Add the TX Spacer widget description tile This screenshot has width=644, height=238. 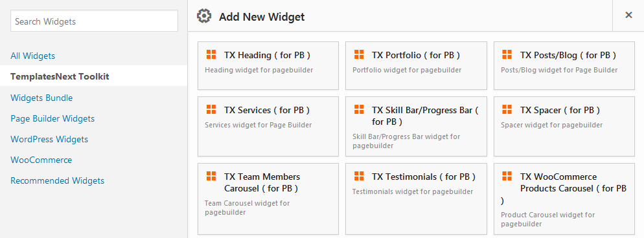(564, 126)
